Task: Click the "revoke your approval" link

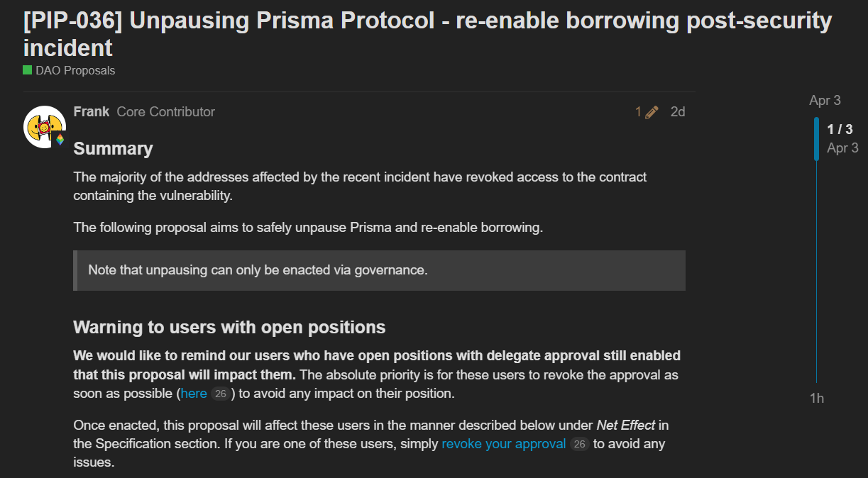Action: [503, 443]
